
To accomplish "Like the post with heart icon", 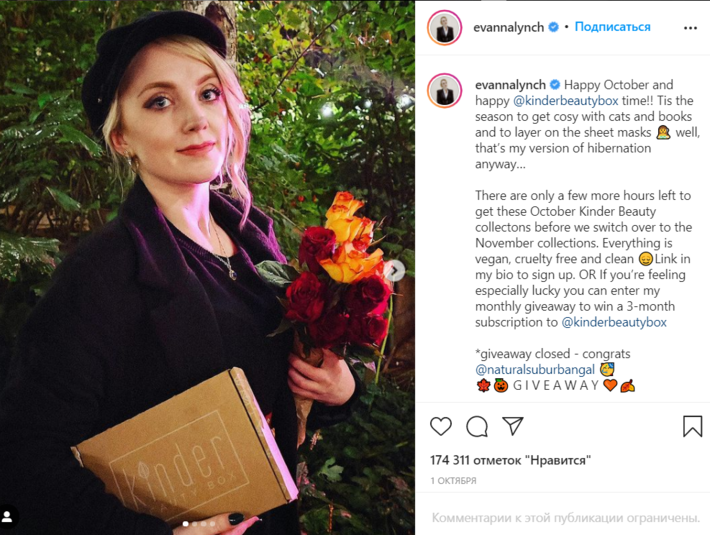I will click(x=441, y=426).
